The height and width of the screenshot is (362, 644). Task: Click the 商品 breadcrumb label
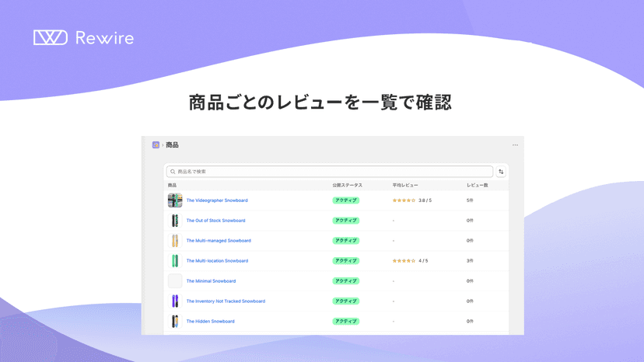(x=172, y=145)
